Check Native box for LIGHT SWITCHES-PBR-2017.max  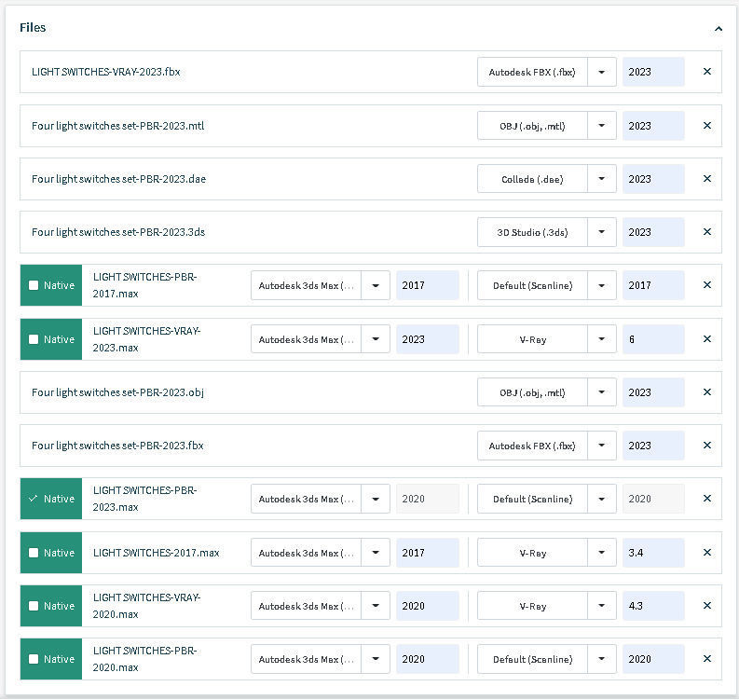[34, 285]
